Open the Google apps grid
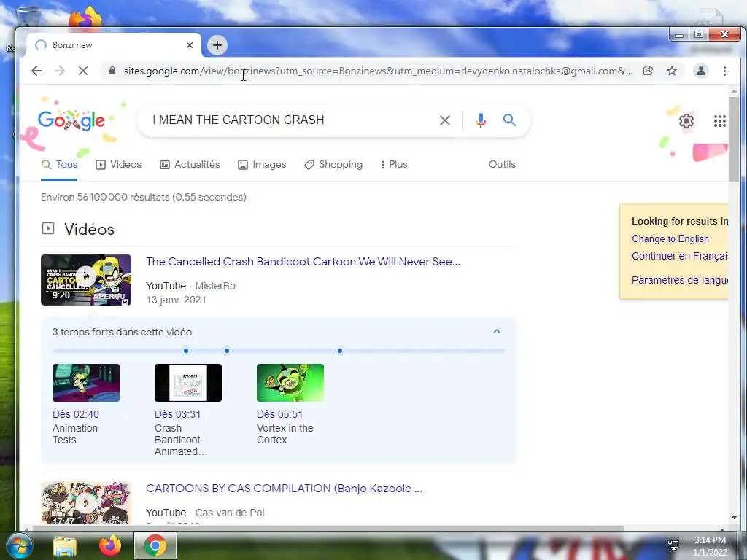The image size is (747, 560). 720,121
